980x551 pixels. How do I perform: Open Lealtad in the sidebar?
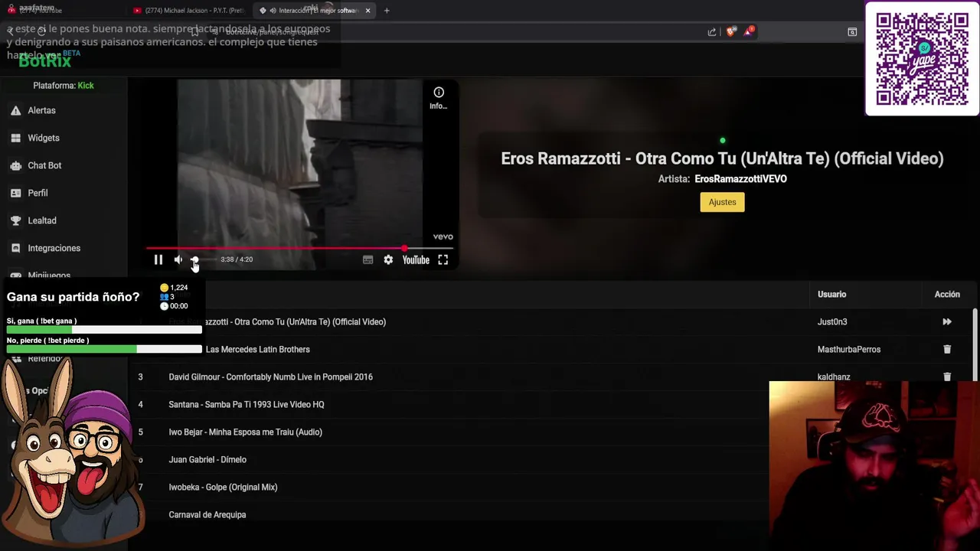tap(42, 220)
